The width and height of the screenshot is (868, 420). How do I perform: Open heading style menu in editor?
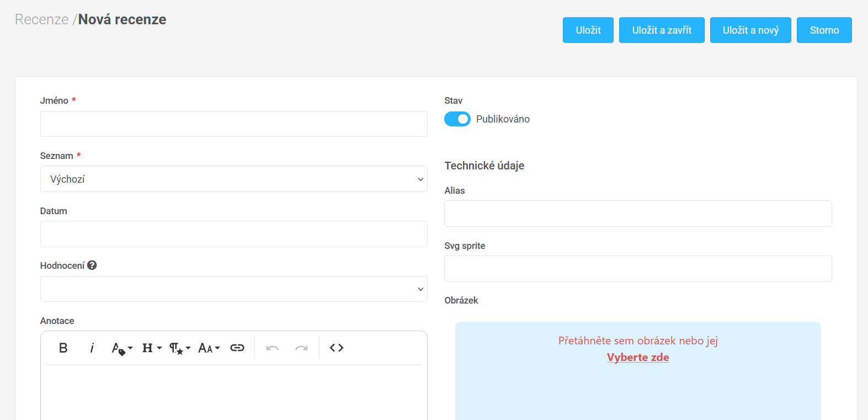[x=151, y=348]
